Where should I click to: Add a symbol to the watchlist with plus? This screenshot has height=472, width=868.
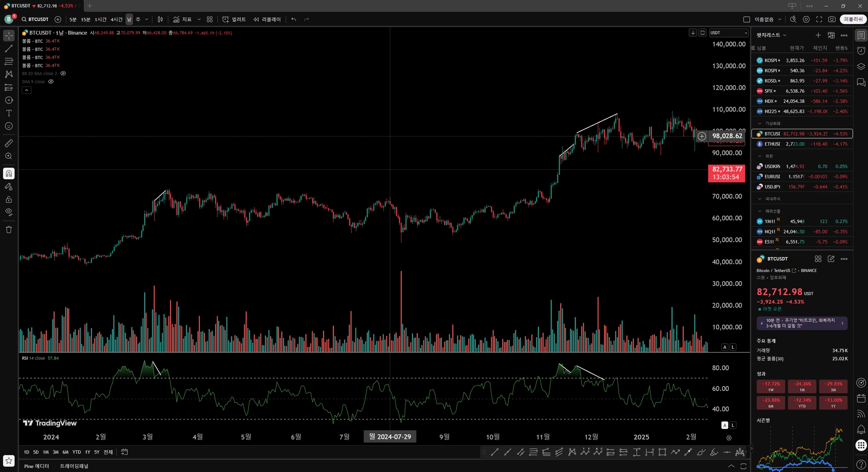[x=818, y=35]
